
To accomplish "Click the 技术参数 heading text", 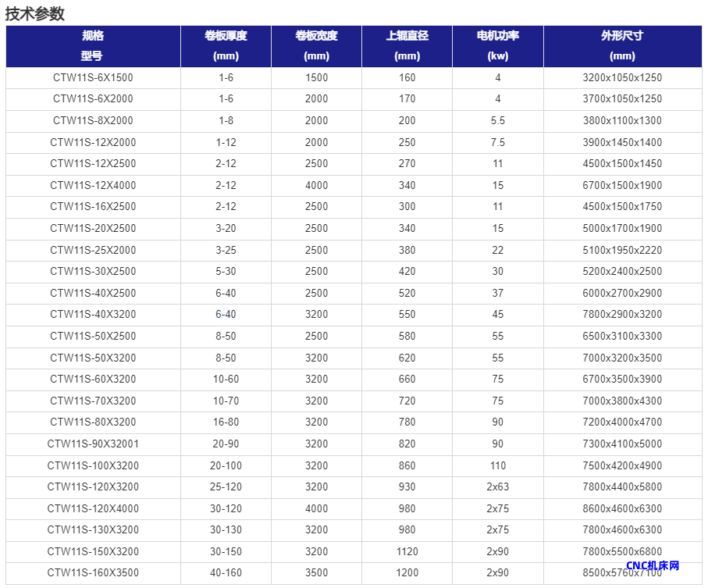I will [x=35, y=13].
